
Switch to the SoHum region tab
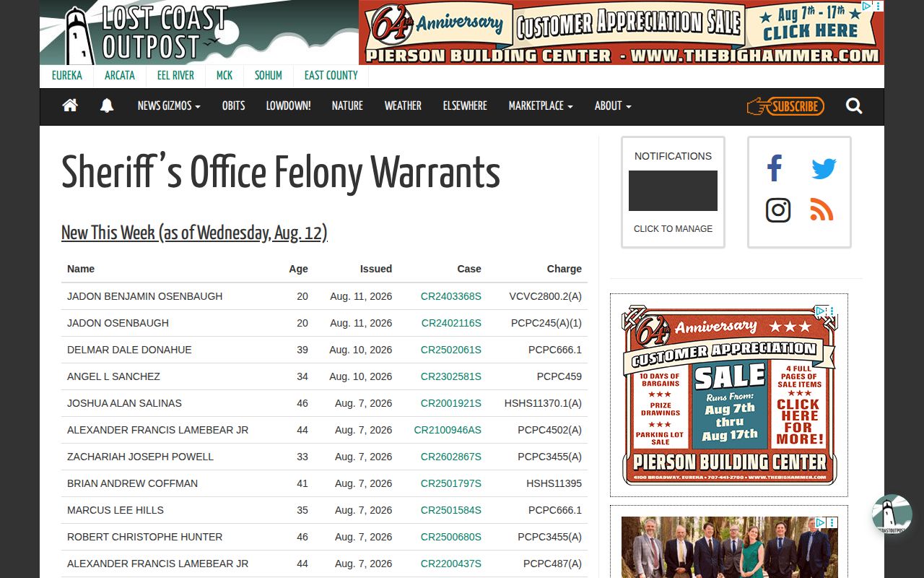(x=269, y=75)
